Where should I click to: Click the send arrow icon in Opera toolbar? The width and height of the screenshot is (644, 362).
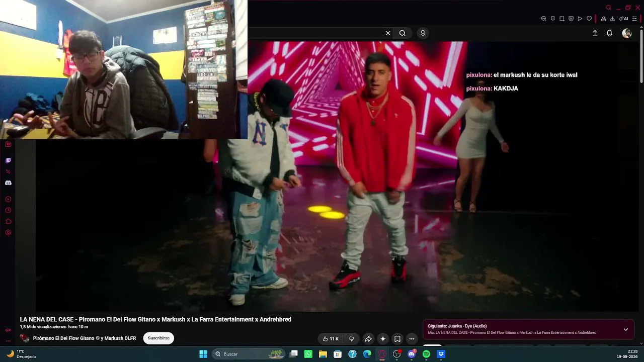tap(580, 19)
